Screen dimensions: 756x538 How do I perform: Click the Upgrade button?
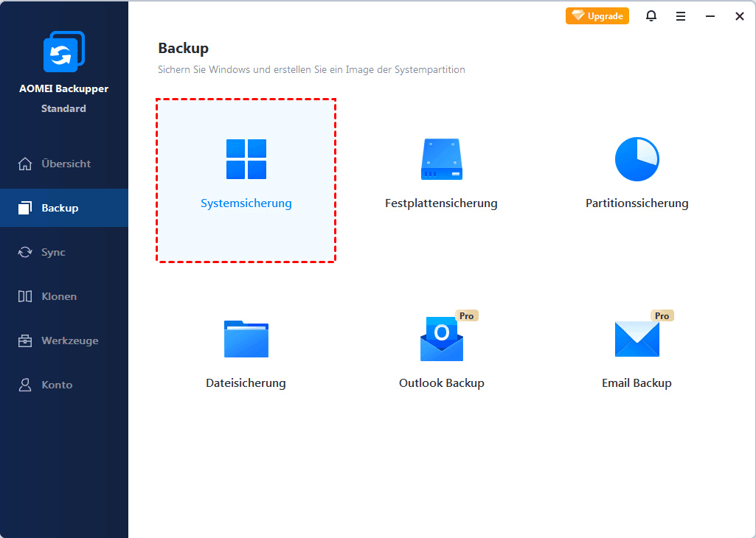pyautogui.click(x=597, y=15)
